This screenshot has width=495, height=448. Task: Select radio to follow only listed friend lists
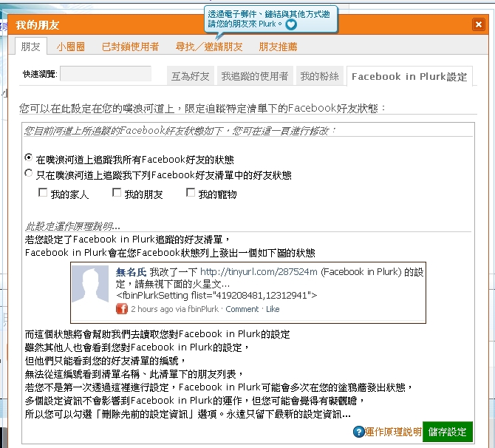[x=28, y=173]
